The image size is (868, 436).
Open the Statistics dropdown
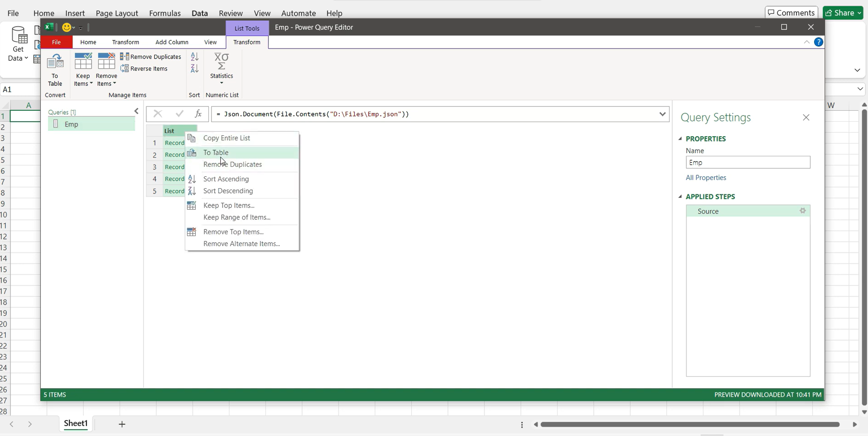222,69
